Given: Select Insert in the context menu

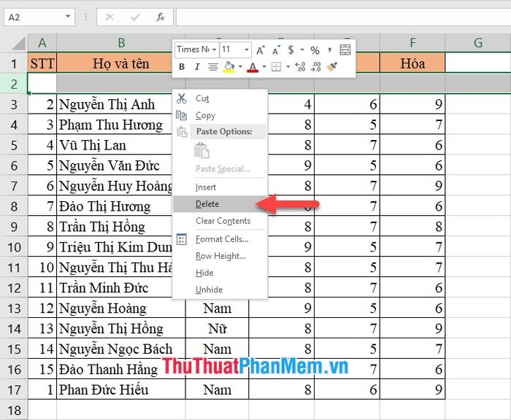Looking at the screenshot, I should (x=206, y=187).
